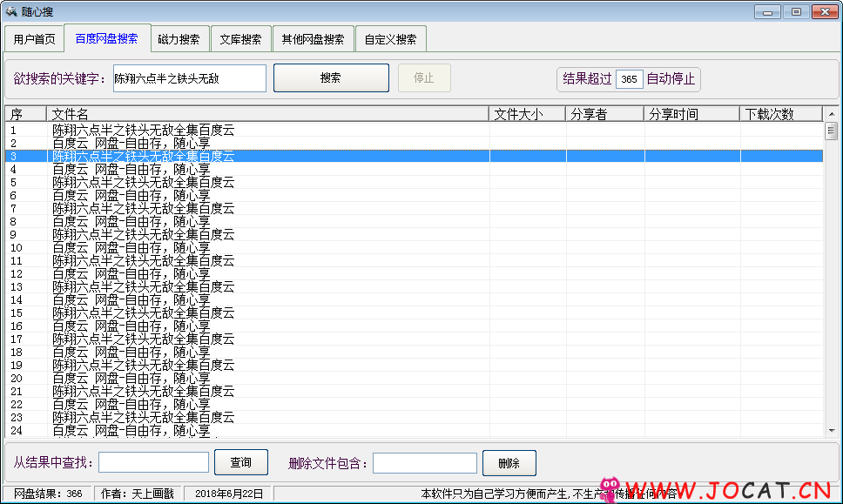The width and height of the screenshot is (843, 504).
Task: Minimize the 随心搜 window
Action: click(767, 11)
